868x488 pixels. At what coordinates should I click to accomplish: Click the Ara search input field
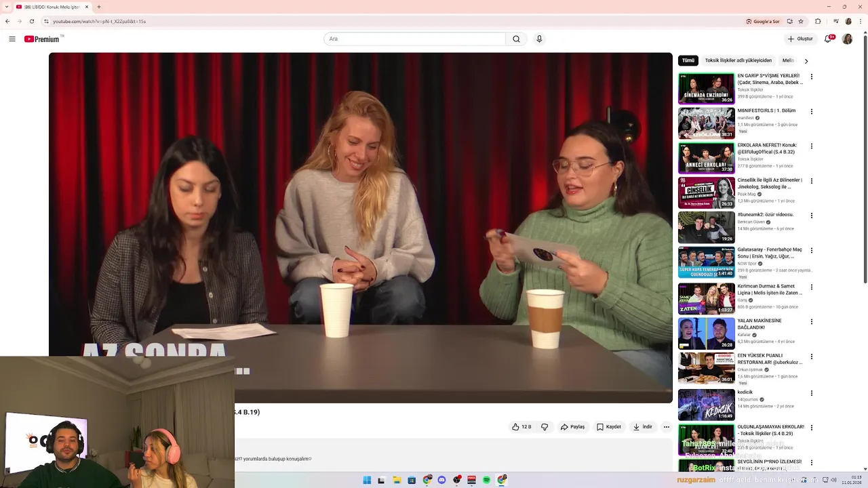pos(414,39)
